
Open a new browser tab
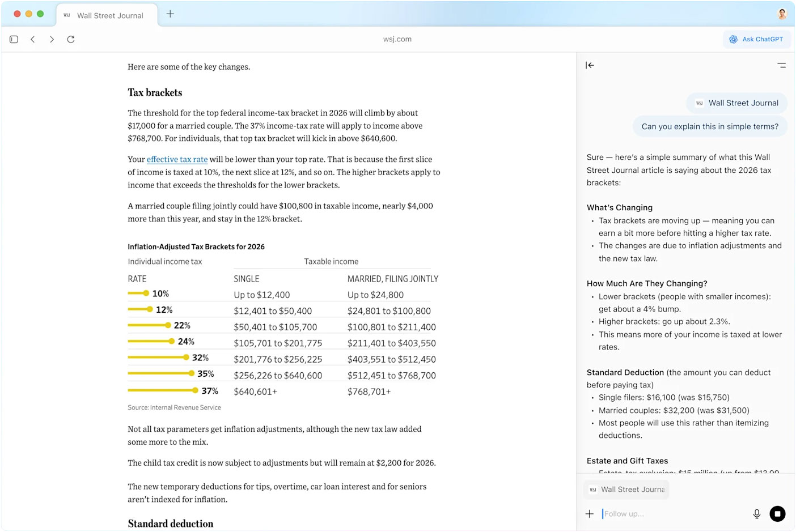tap(170, 14)
